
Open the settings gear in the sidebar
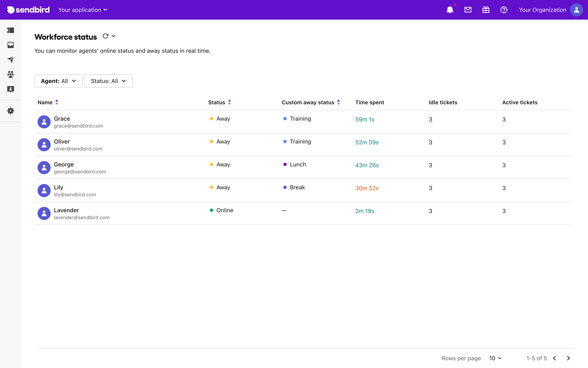click(x=10, y=111)
